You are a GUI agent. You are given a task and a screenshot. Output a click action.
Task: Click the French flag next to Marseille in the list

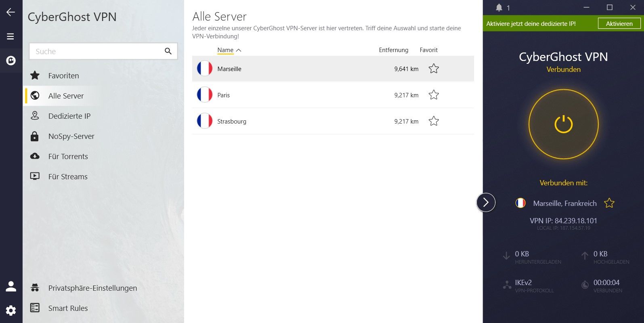tap(205, 69)
